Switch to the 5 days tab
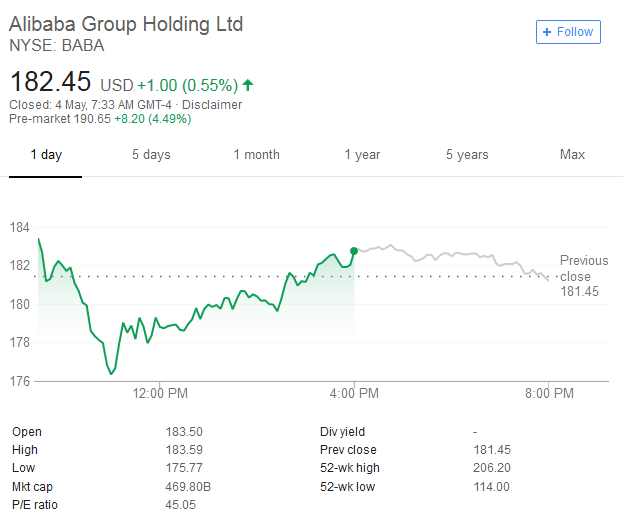 coord(151,155)
